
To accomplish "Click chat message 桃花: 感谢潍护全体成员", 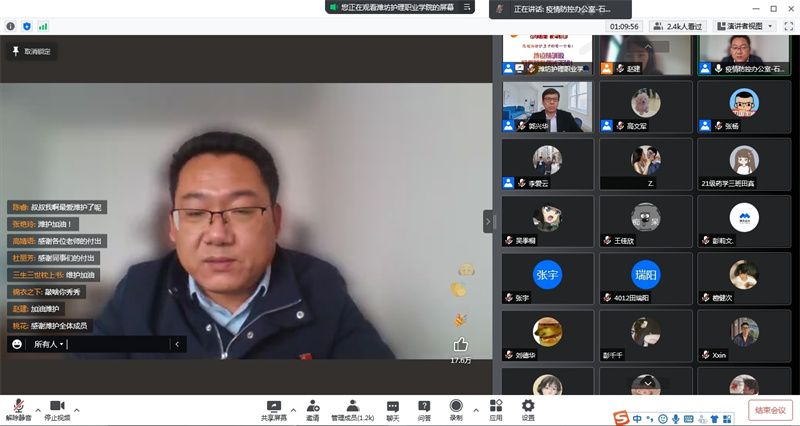I will (49, 325).
